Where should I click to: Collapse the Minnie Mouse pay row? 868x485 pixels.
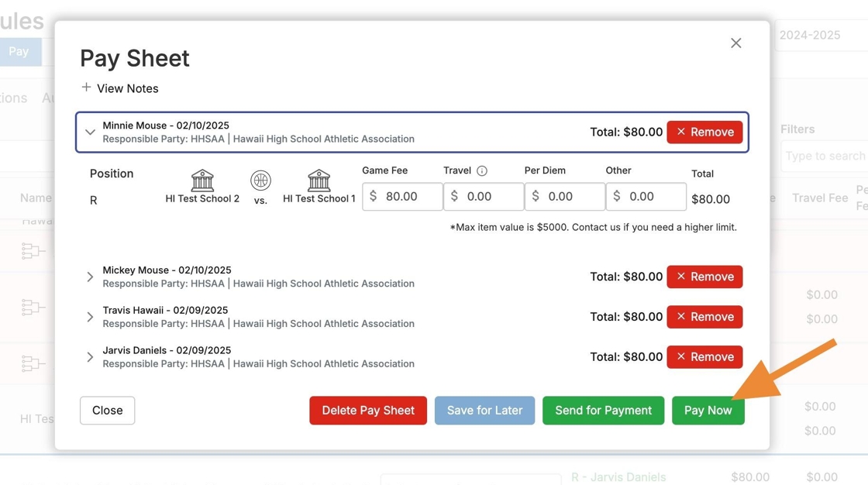point(90,132)
